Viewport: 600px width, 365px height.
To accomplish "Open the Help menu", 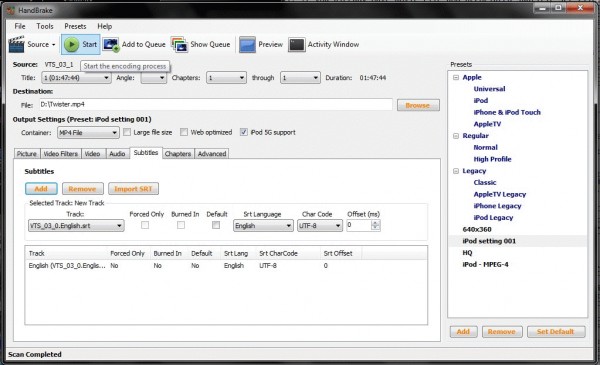I will [104, 26].
